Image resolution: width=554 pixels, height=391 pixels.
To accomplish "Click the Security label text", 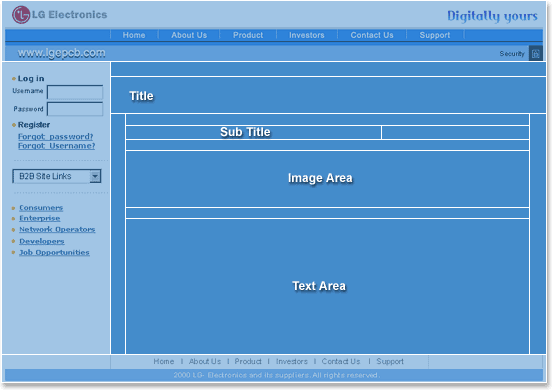I will [x=512, y=54].
